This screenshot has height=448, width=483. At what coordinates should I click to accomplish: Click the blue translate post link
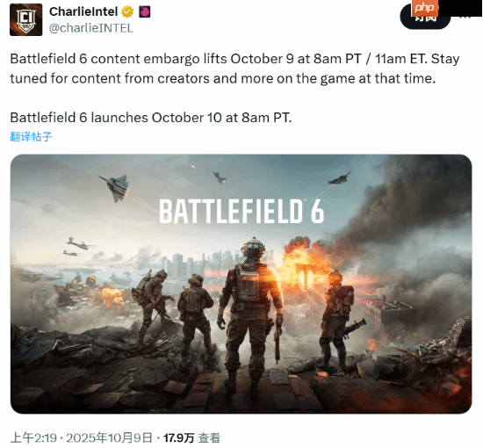(x=31, y=136)
